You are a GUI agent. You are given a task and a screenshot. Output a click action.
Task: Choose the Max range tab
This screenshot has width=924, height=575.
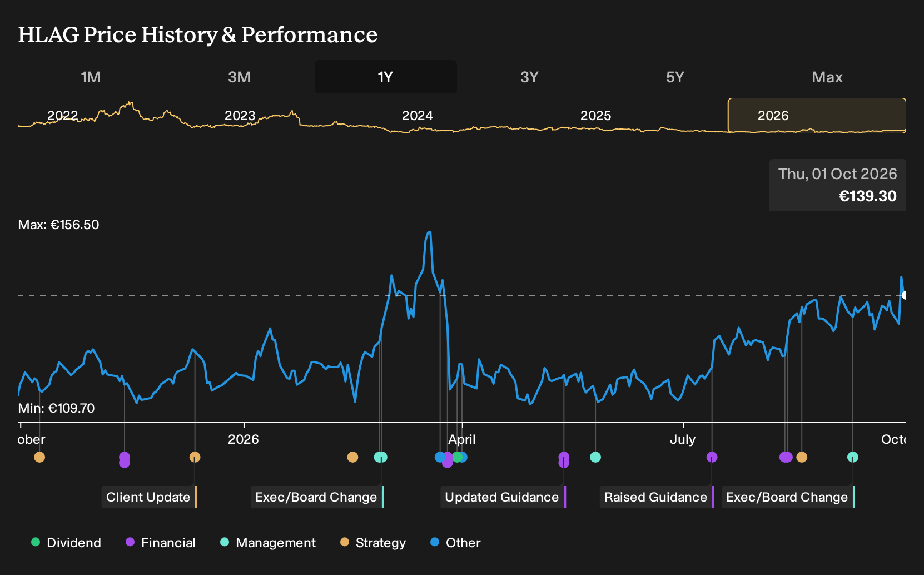(827, 77)
